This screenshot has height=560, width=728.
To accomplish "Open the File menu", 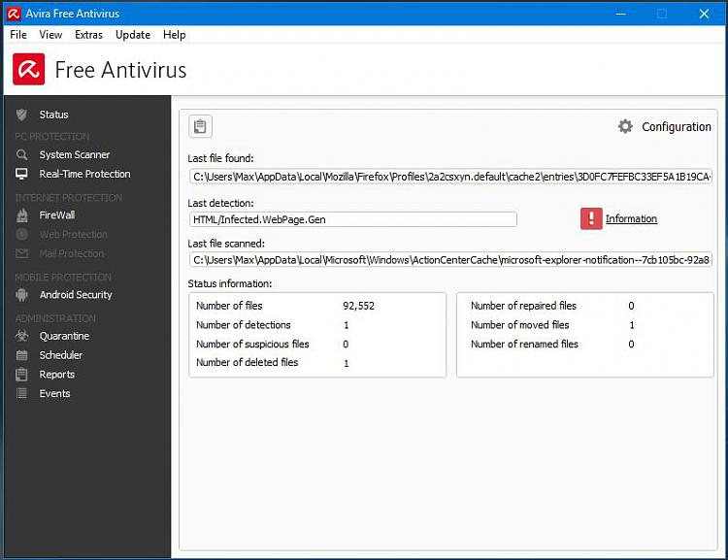I will click(x=18, y=35).
